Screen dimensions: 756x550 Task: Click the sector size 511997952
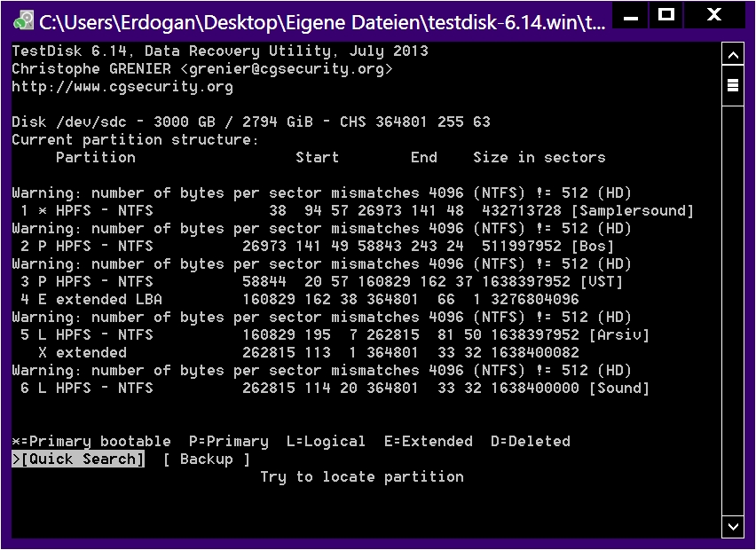coord(522,247)
